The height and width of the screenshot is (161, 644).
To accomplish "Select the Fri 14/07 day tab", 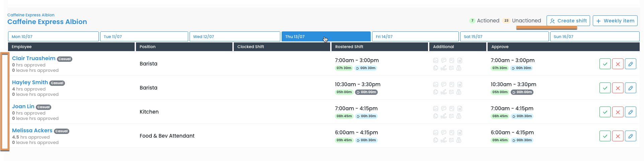I will (x=415, y=36).
